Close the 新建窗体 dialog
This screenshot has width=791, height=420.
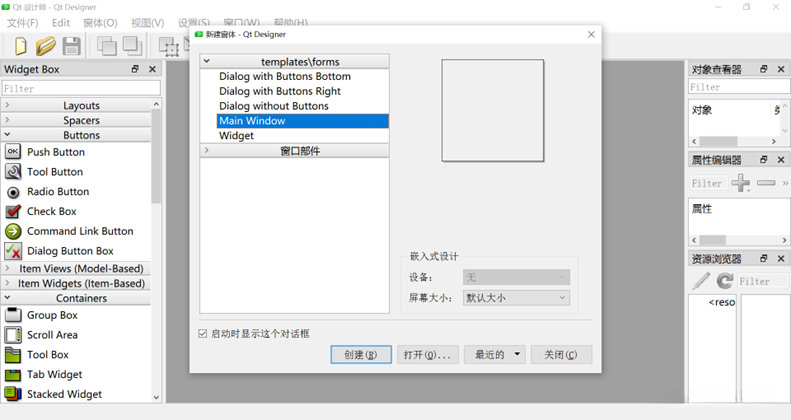[591, 34]
